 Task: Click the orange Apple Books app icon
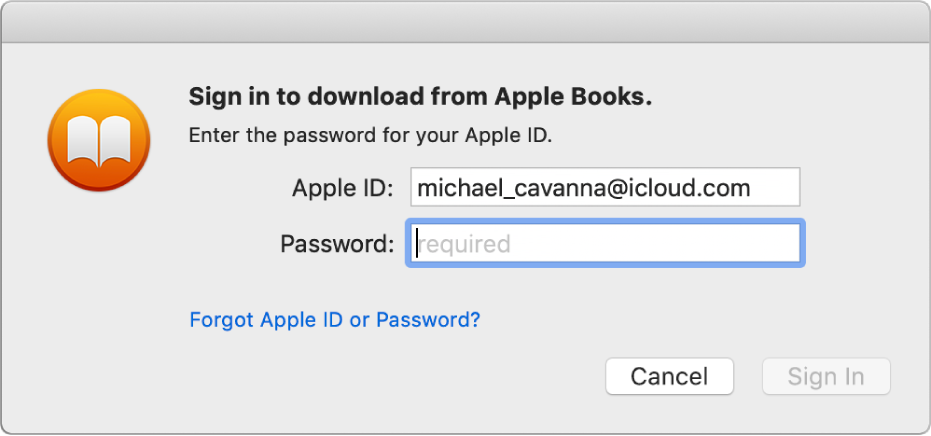98,139
